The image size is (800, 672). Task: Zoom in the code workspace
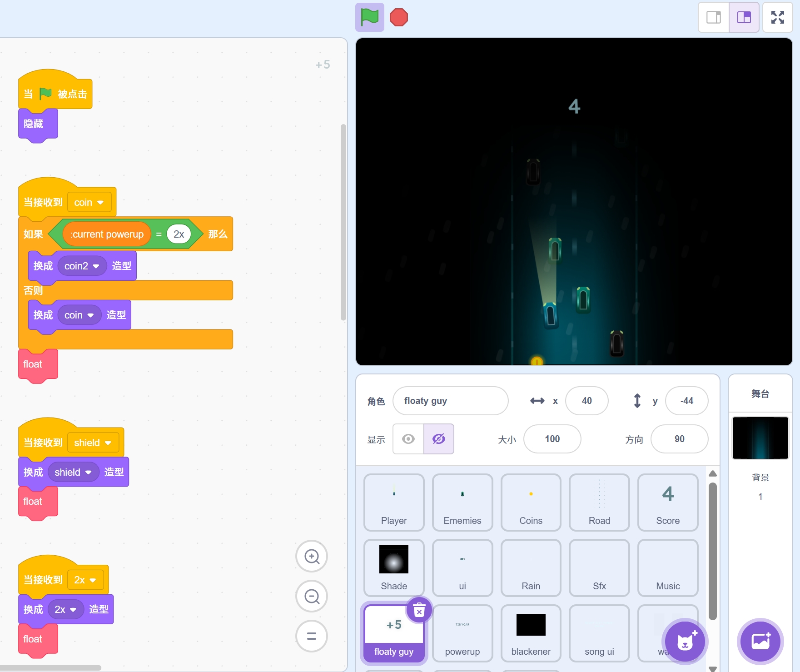[312, 556]
